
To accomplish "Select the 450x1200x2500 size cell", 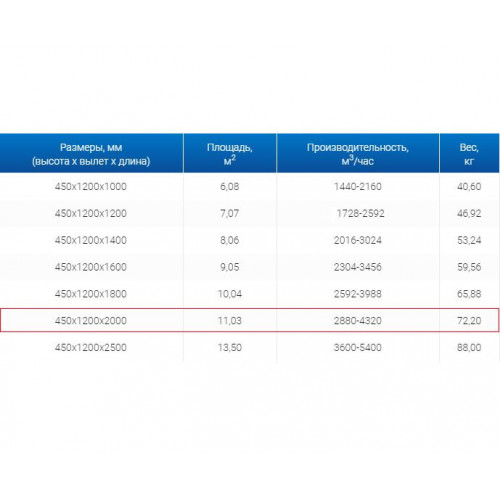I will coord(91,347).
